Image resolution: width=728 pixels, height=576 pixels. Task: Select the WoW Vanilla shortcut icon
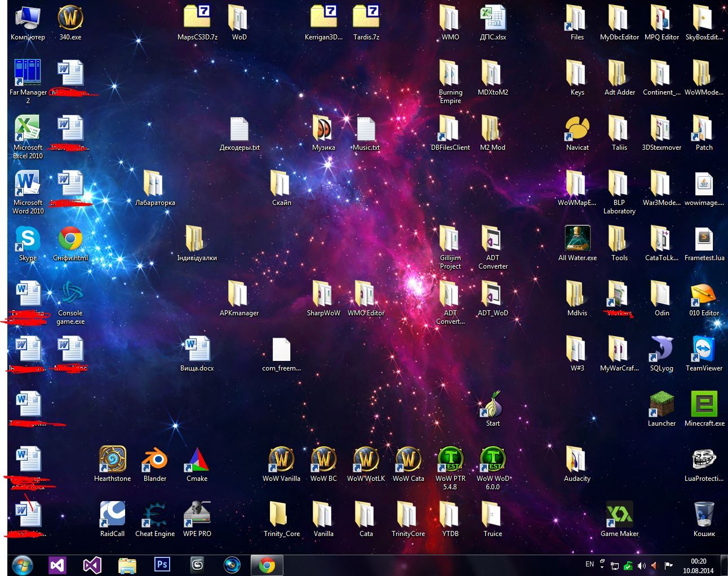[x=281, y=460]
